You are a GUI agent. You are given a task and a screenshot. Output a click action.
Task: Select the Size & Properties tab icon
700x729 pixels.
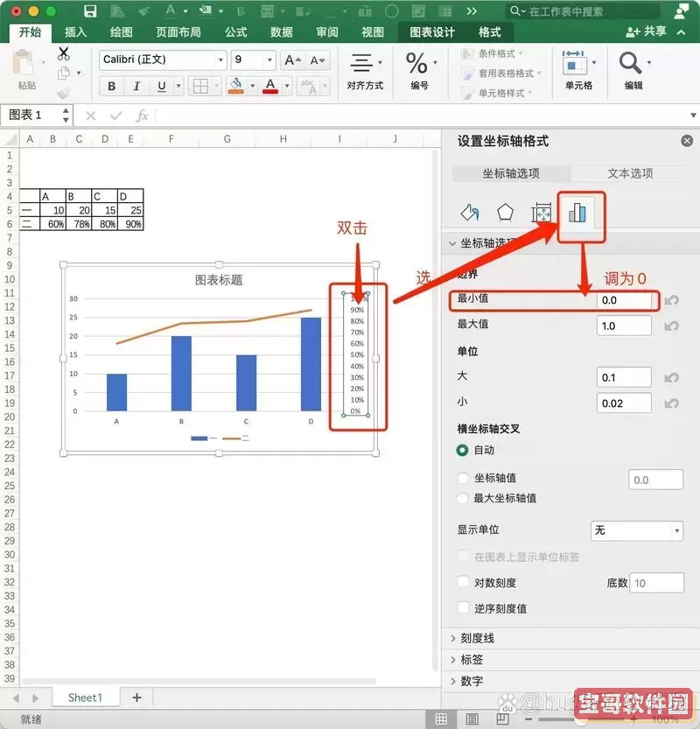541,213
